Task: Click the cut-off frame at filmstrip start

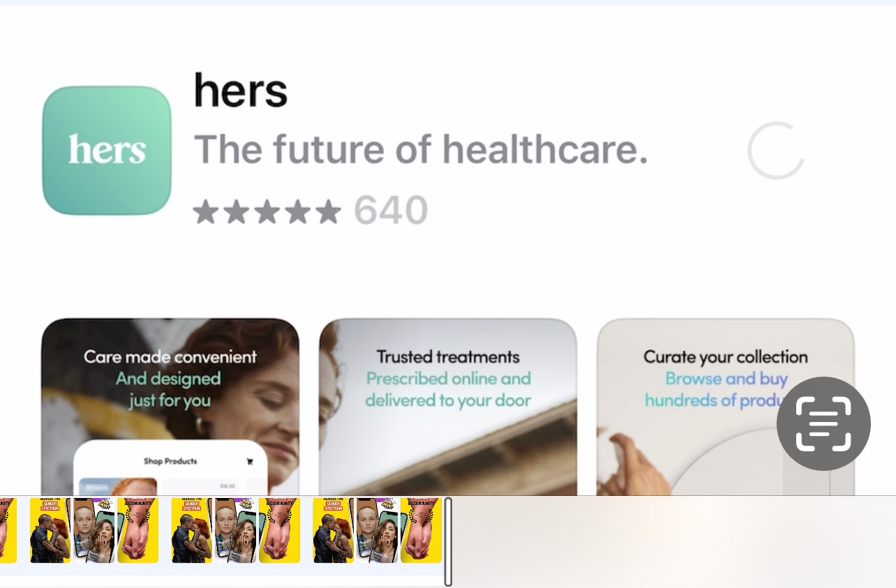Action: (x=8, y=531)
